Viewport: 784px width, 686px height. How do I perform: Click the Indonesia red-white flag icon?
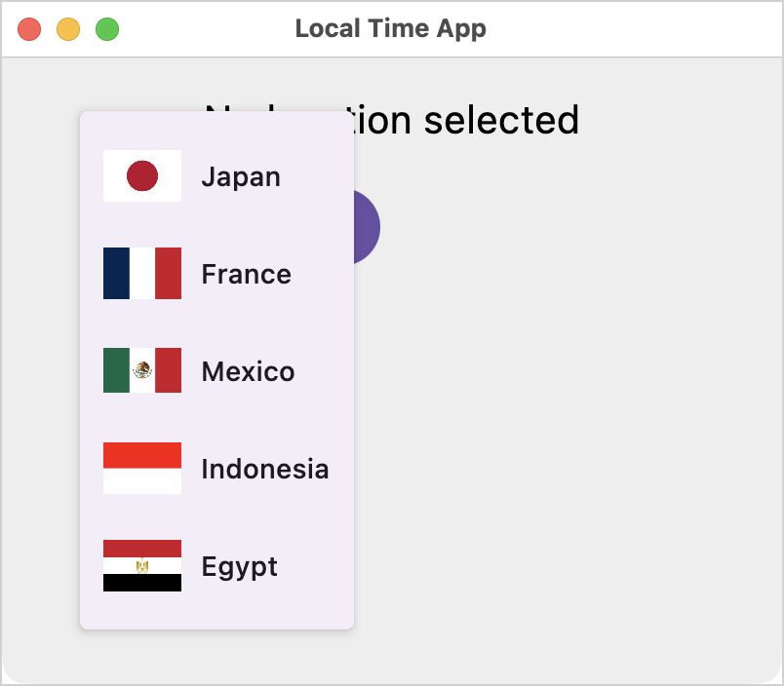(142, 468)
